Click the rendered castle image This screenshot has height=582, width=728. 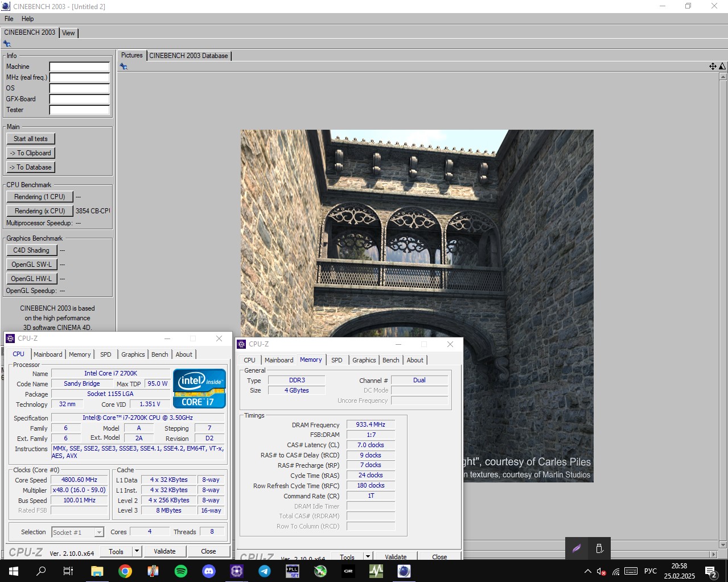tap(417, 306)
